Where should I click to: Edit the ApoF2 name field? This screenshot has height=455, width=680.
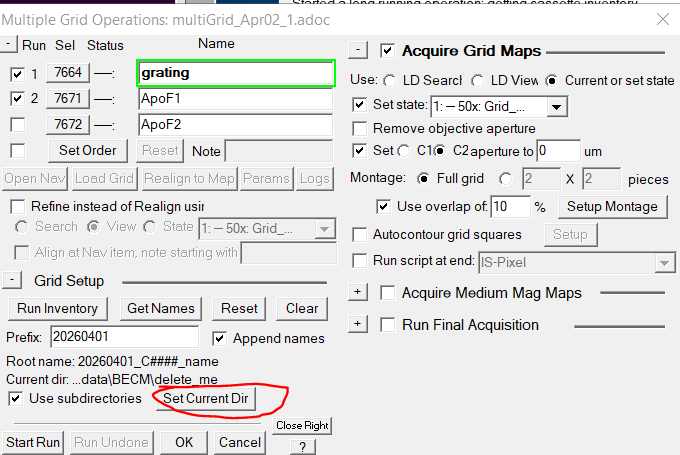click(x=236, y=125)
